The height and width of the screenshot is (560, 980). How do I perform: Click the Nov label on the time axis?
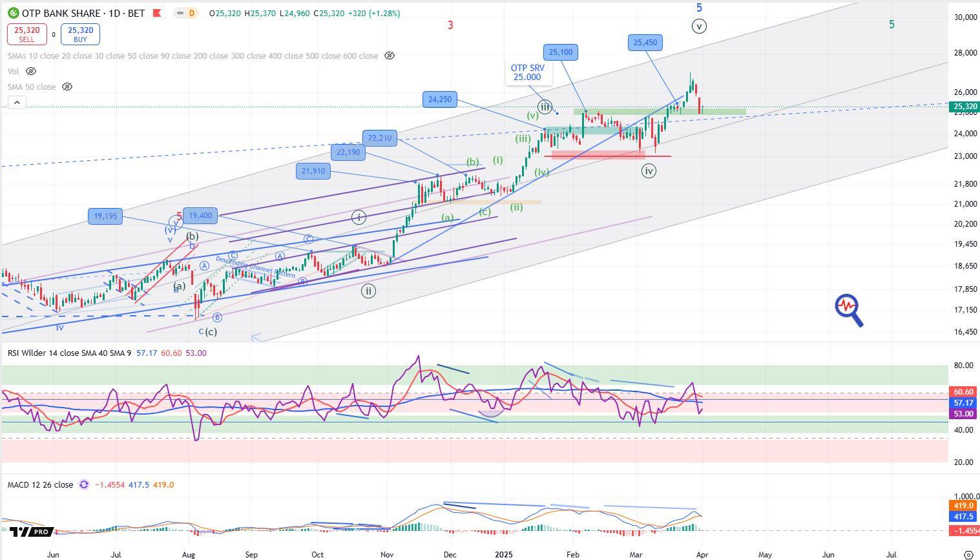click(387, 554)
